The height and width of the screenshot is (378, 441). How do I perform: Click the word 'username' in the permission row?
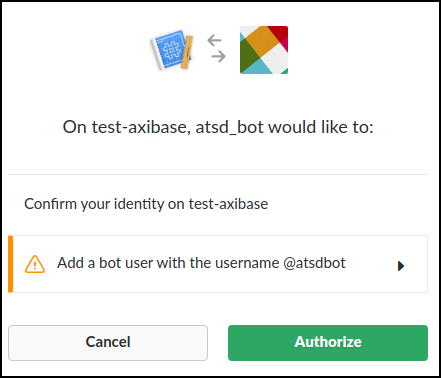click(x=247, y=263)
